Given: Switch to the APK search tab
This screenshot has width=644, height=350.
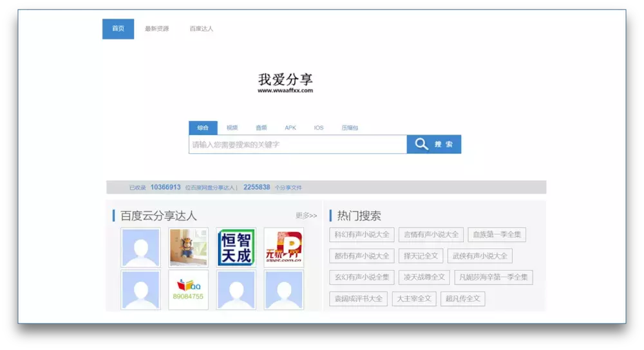Looking at the screenshot, I should click(x=290, y=127).
